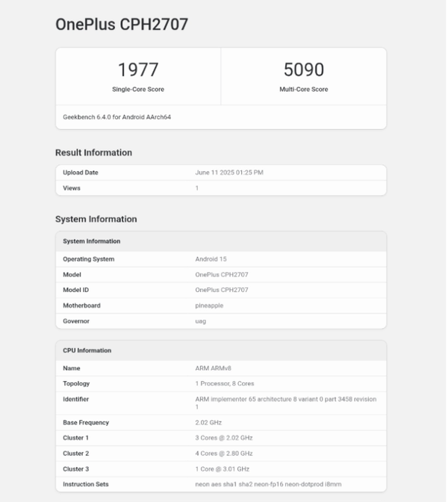Select multi-core score value 5090
The height and width of the screenshot is (502, 448).
tap(304, 69)
